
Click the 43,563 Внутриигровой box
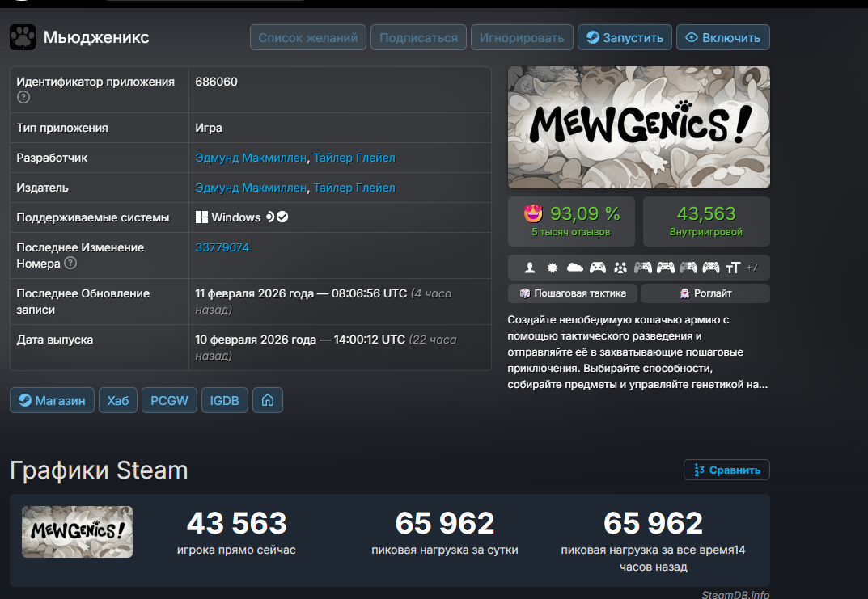[706, 221]
